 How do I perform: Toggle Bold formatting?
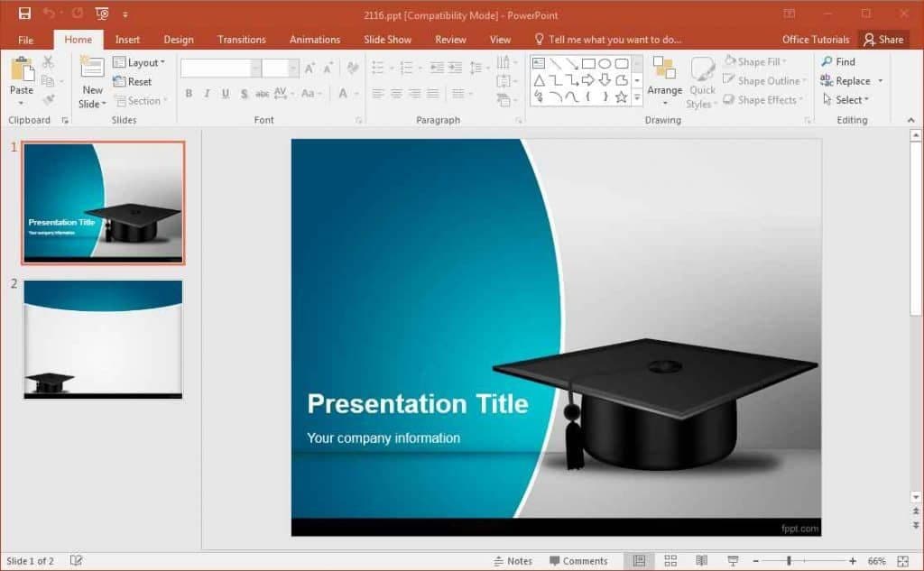(189, 93)
